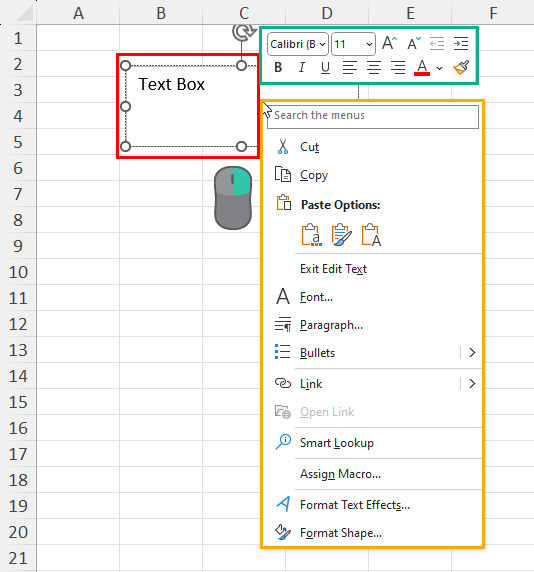This screenshot has width=534, height=572.
Task: Click the middle-left text box sizing handle
Action: pyautogui.click(x=125, y=107)
